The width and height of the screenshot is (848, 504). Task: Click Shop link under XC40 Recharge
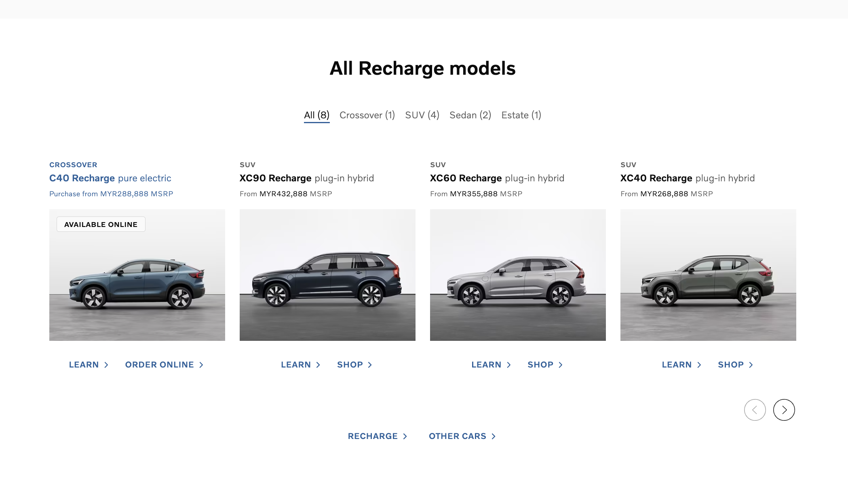[x=735, y=365]
